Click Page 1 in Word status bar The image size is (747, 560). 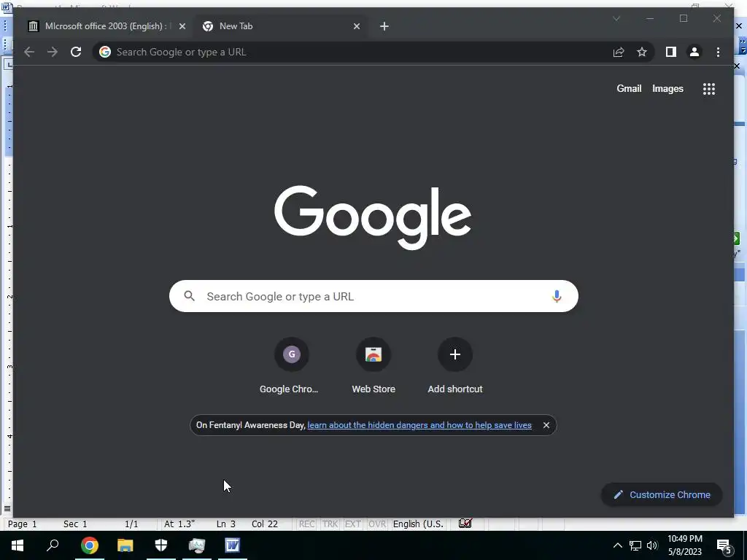23,524
